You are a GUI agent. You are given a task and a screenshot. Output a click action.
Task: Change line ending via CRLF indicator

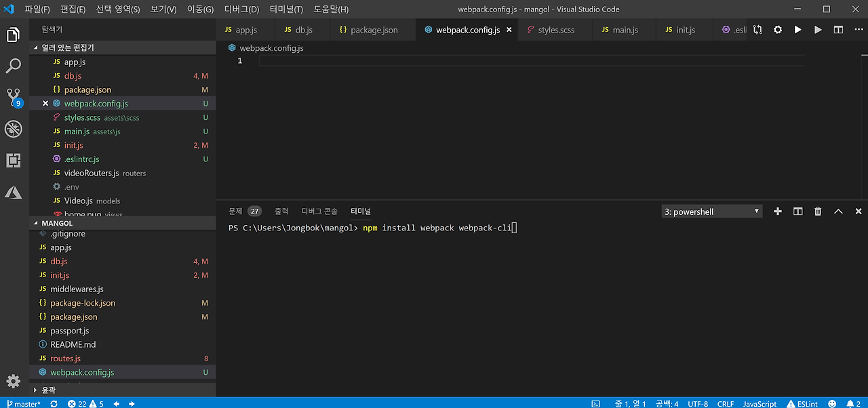pyautogui.click(x=726, y=404)
